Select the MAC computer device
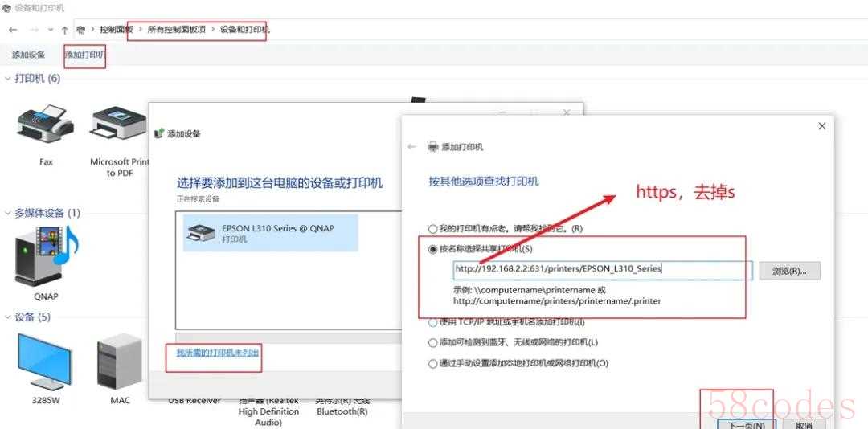Screen dimensions: 868x429 [x=120, y=362]
